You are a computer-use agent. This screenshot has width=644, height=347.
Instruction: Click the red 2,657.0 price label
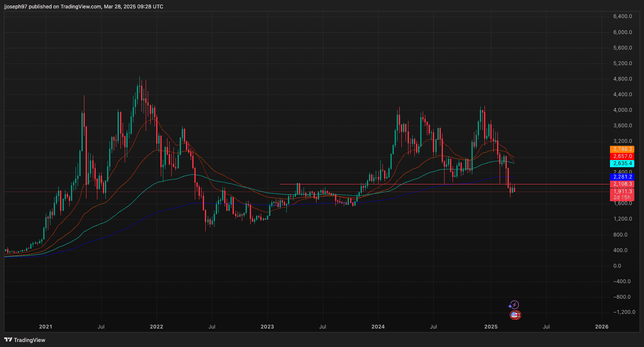click(x=622, y=156)
